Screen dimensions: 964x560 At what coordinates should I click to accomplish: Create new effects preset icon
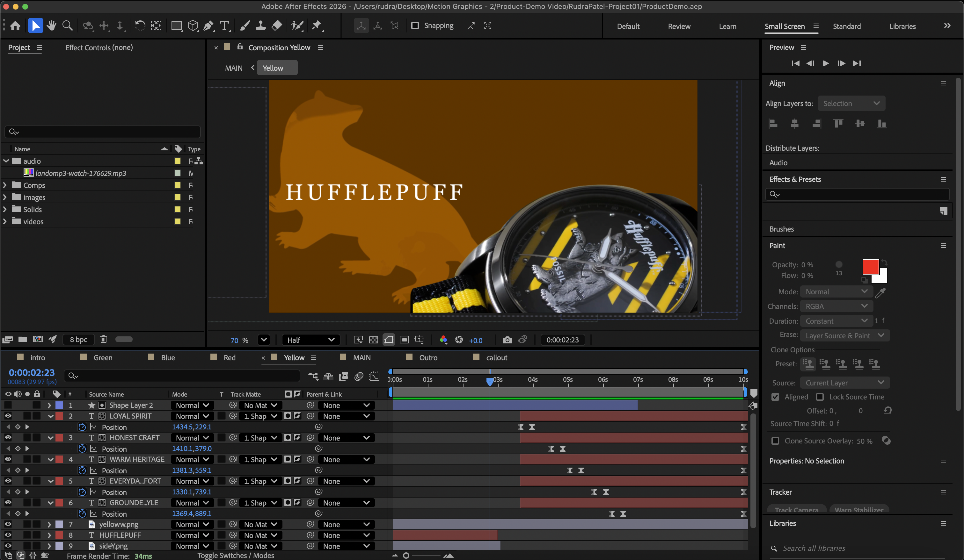943,211
